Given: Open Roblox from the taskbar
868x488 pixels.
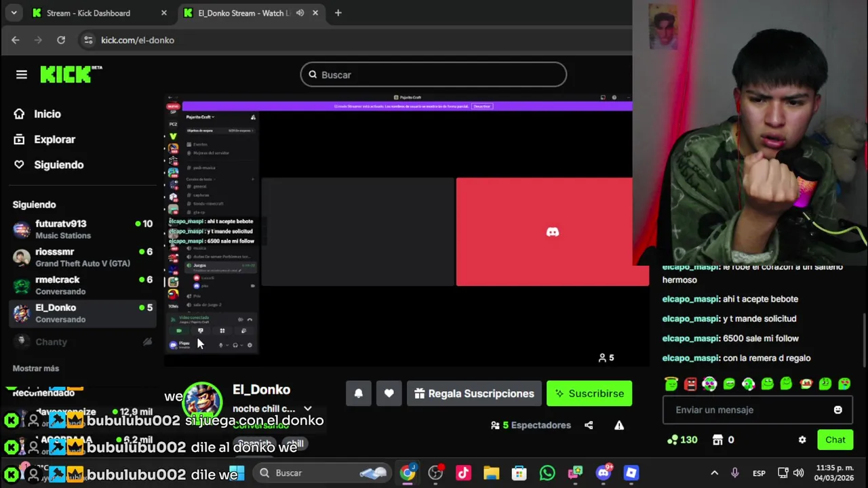Looking at the screenshot, I should (x=631, y=473).
